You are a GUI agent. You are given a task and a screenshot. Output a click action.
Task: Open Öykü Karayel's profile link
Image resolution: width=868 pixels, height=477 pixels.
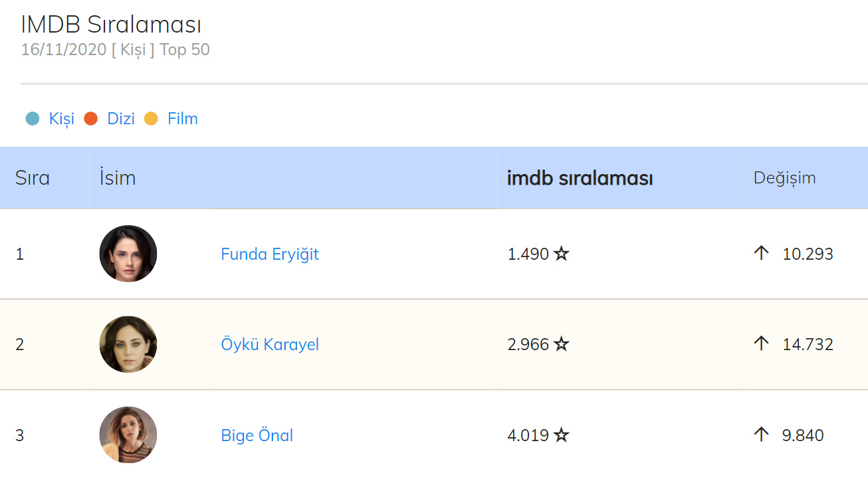click(270, 345)
